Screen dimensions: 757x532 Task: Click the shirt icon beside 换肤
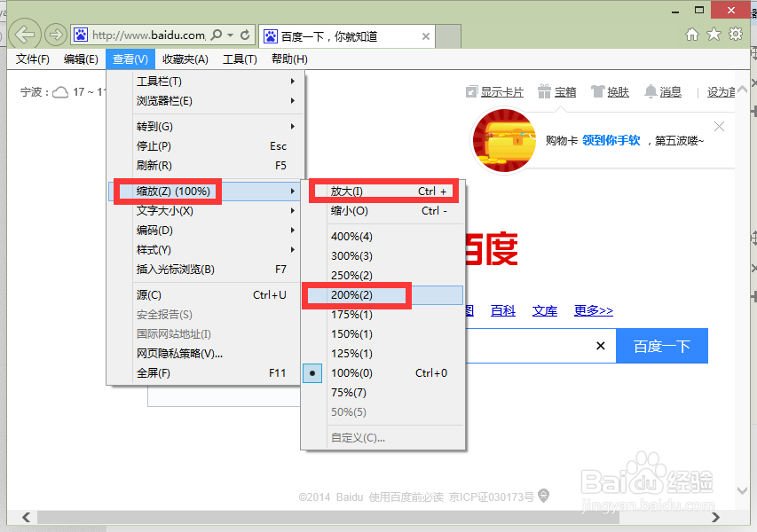click(x=597, y=91)
